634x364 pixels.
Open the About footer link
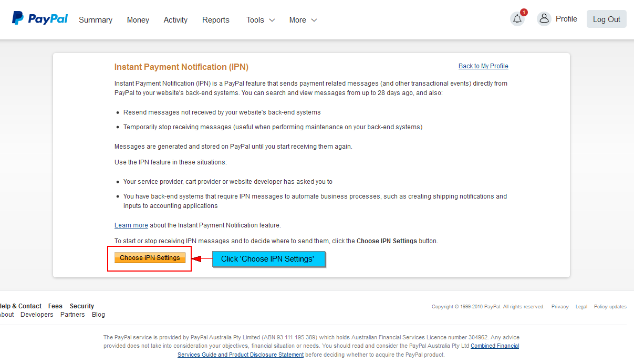[6, 315]
